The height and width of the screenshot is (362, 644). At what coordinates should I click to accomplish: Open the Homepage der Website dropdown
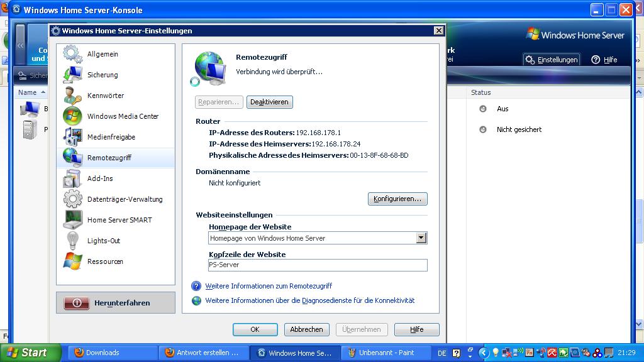[x=421, y=238]
